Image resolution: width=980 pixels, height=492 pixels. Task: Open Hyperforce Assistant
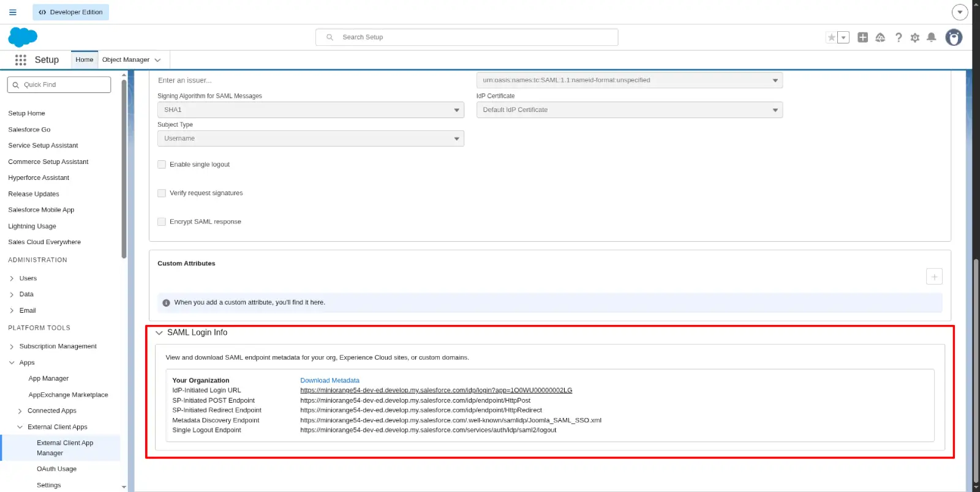pyautogui.click(x=39, y=178)
